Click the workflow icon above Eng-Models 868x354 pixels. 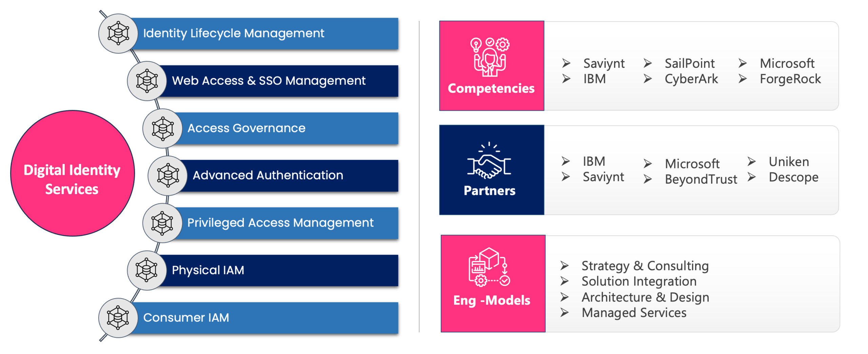(489, 267)
